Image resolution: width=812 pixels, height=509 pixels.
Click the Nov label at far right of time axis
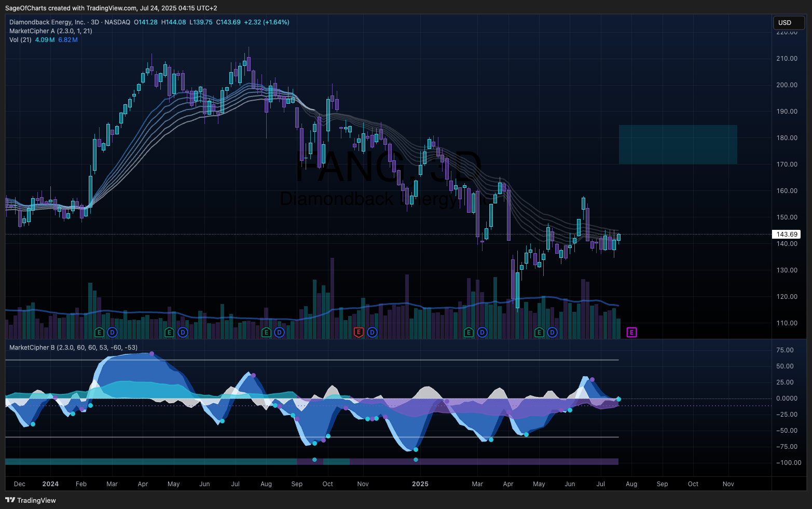point(728,484)
